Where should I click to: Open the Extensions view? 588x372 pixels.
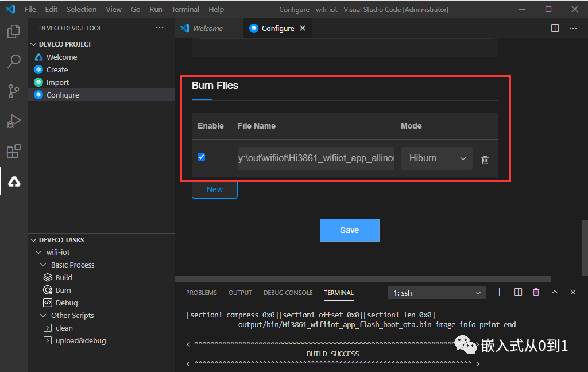(14, 151)
